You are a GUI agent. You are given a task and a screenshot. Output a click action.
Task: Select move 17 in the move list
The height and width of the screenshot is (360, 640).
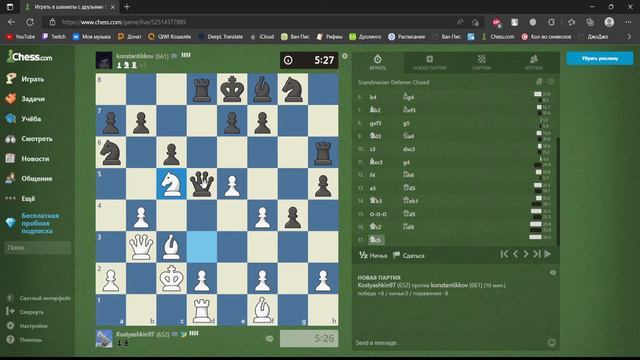376,240
